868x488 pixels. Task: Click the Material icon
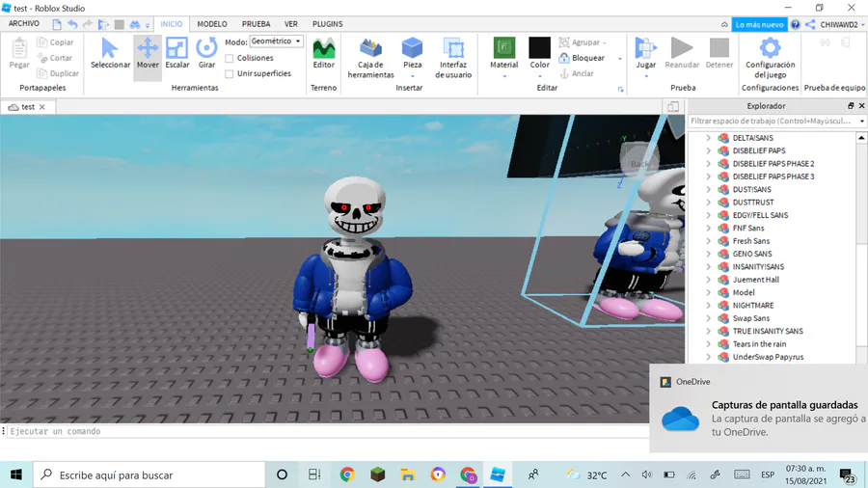pyautogui.click(x=503, y=48)
